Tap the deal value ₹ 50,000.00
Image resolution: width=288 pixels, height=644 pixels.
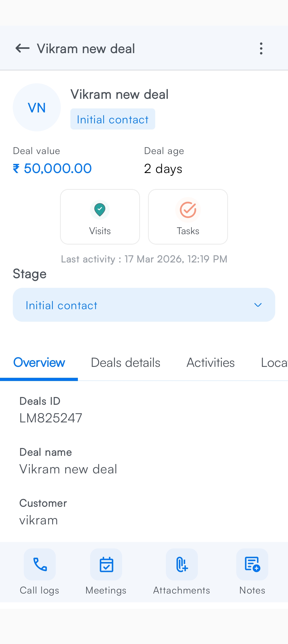[x=53, y=168]
